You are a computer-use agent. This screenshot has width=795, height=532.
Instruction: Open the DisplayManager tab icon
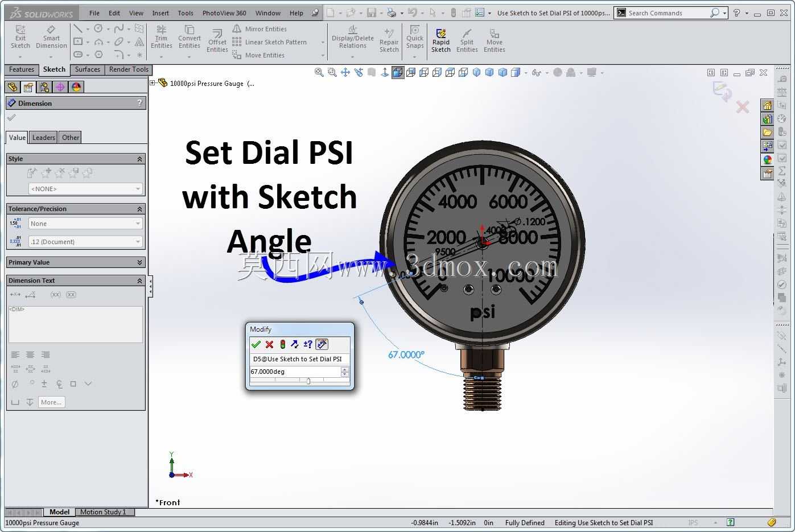click(76, 87)
